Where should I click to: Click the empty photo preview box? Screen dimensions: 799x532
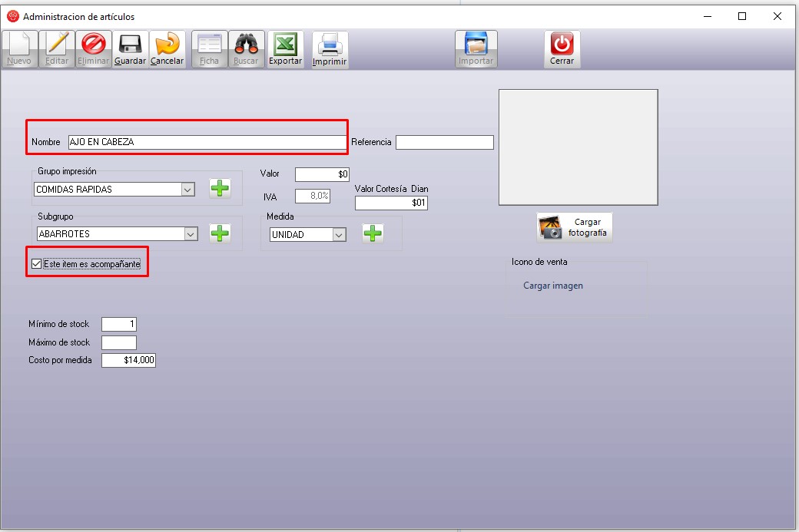pyautogui.click(x=578, y=147)
